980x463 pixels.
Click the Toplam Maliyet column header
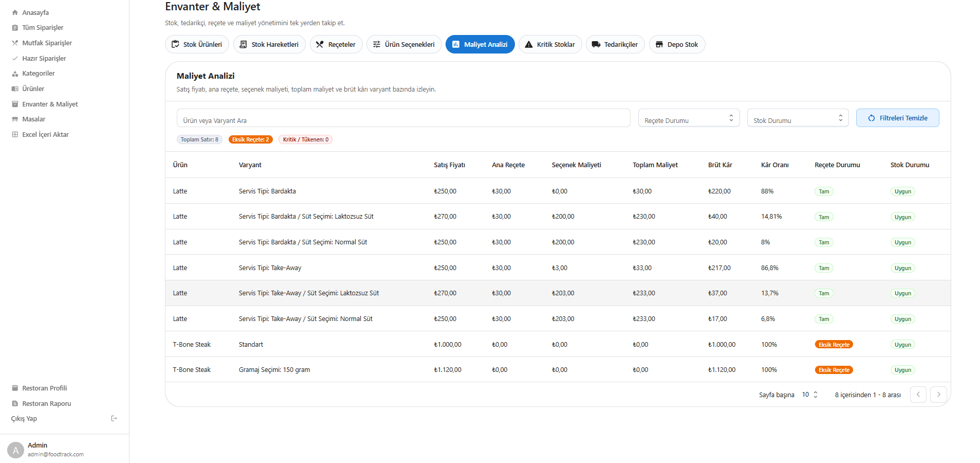(x=655, y=165)
